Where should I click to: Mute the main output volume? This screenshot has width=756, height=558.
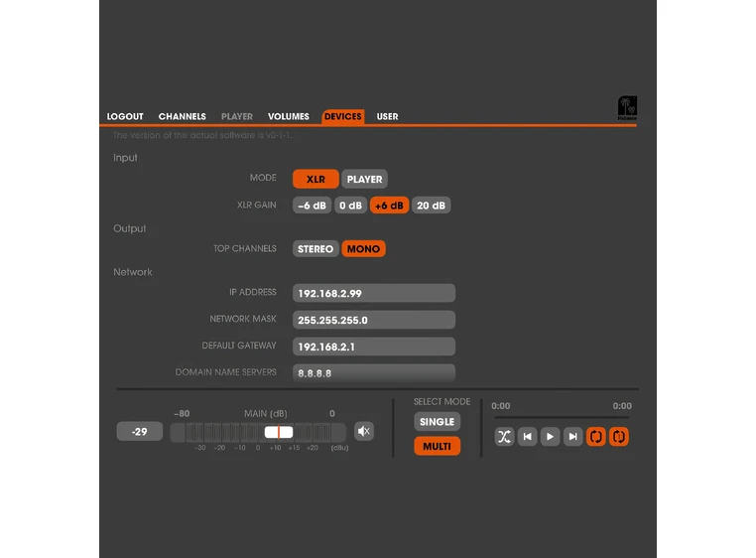click(x=364, y=431)
